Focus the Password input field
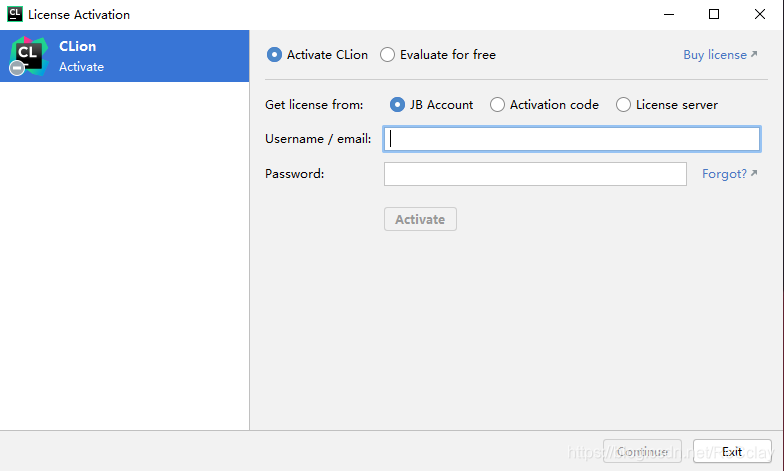 point(535,174)
